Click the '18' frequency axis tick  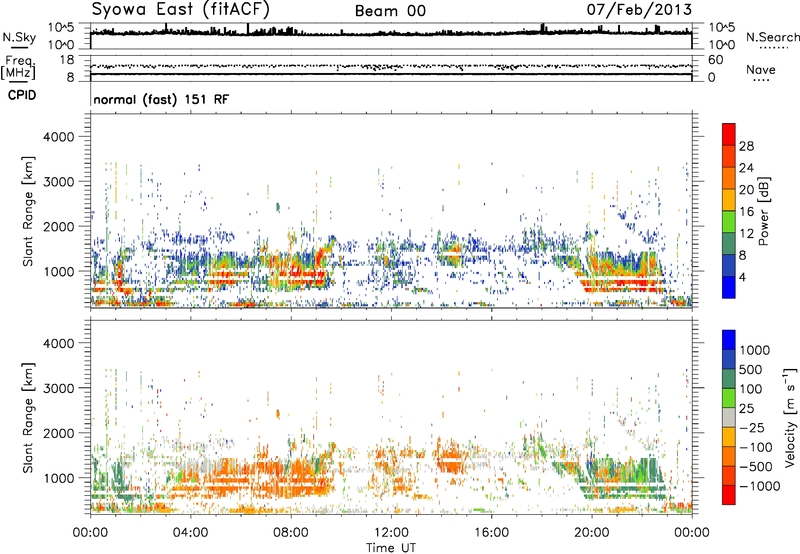pos(67,60)
